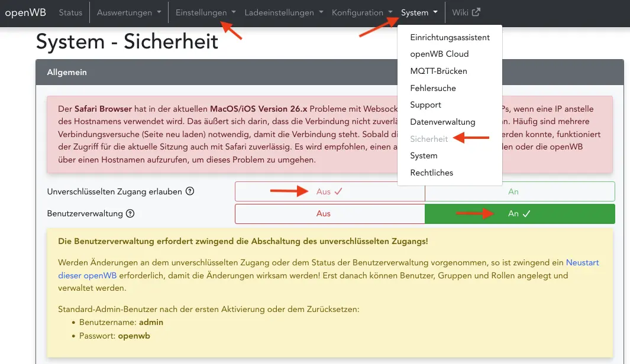Click the openWB brand logo

point(25,12)
